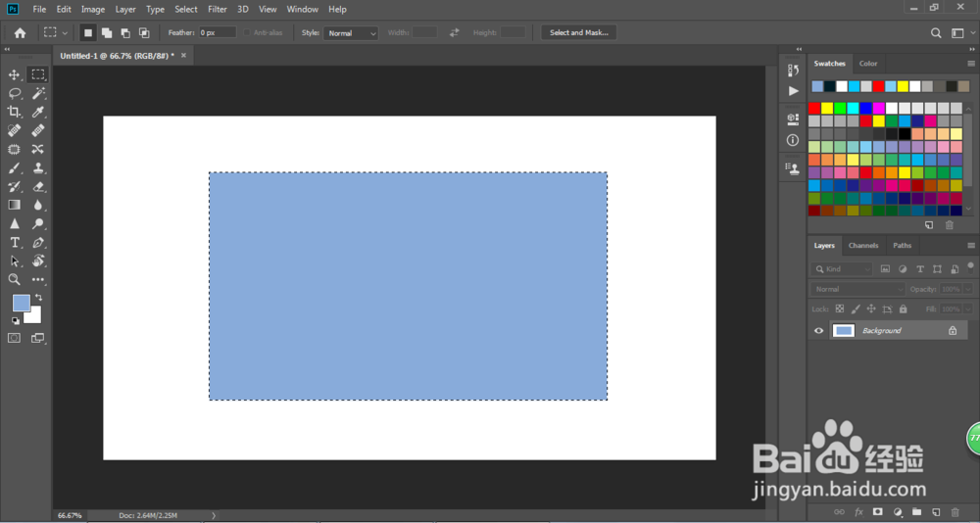This screenshot has height=523, width=980.
Task: Select the Lasso tool
Action: point(14,94)
